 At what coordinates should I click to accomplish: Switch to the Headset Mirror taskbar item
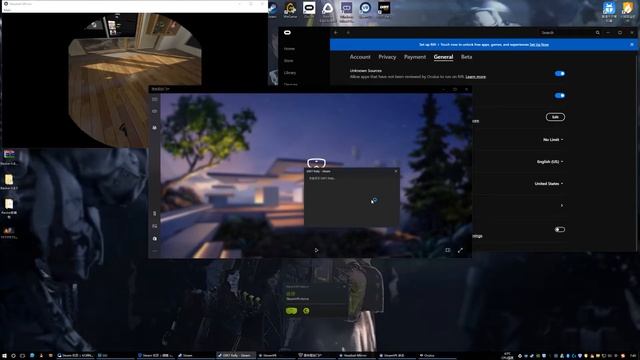click(x=356, y=356)
